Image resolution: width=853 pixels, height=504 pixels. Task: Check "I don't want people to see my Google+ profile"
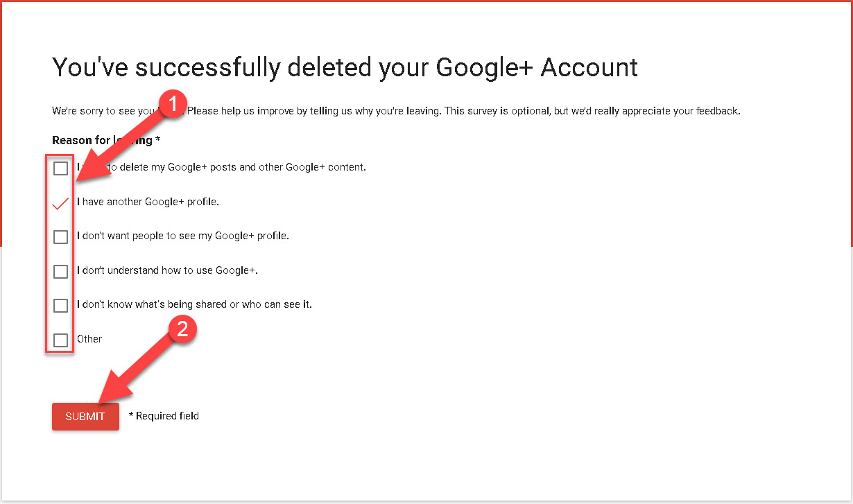60,236
